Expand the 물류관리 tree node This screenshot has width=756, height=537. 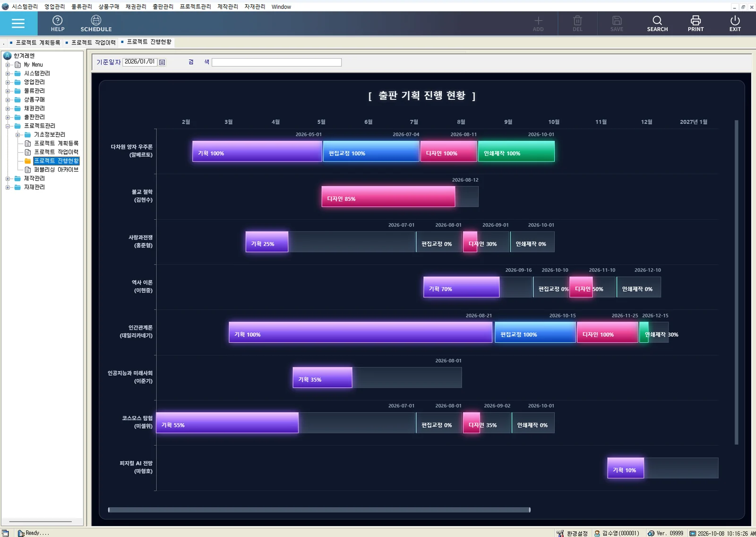(x=8, y=91)
